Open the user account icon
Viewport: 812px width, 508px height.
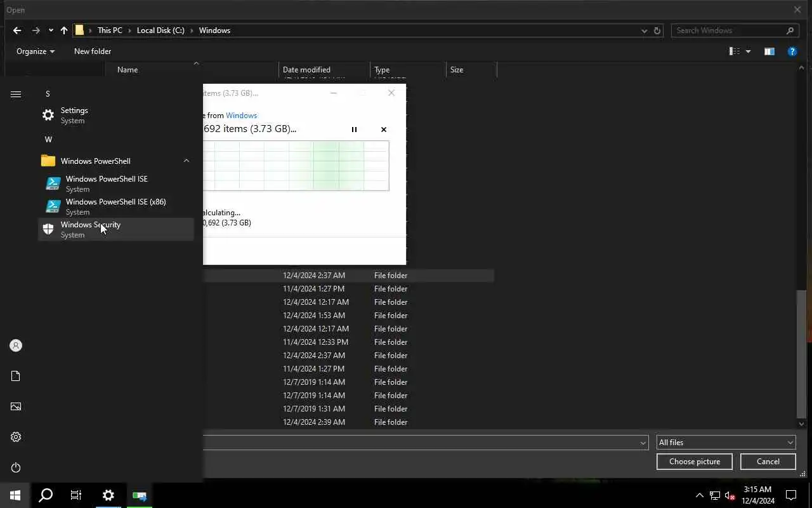pyautogui.click(x=16, y=345)
